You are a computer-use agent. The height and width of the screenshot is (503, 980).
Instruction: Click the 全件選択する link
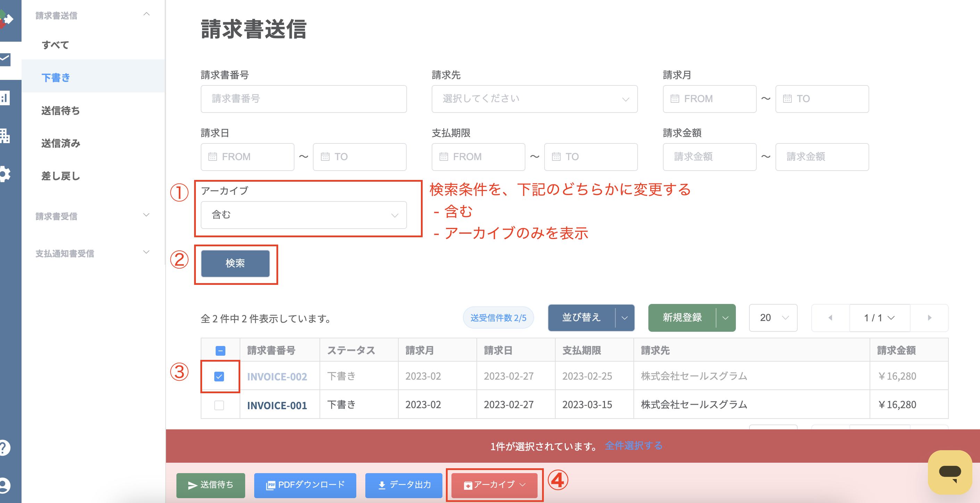[633, 446]
